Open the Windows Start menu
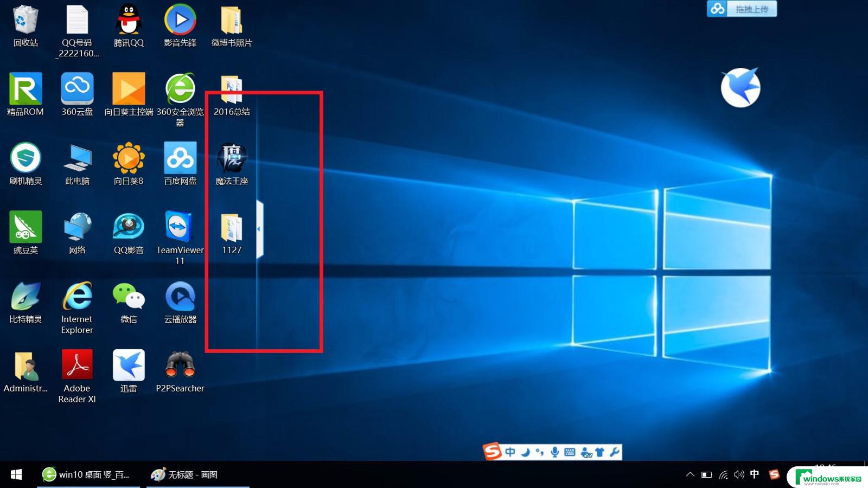Screen dimensions: 868x488 [x=16, y=474]
